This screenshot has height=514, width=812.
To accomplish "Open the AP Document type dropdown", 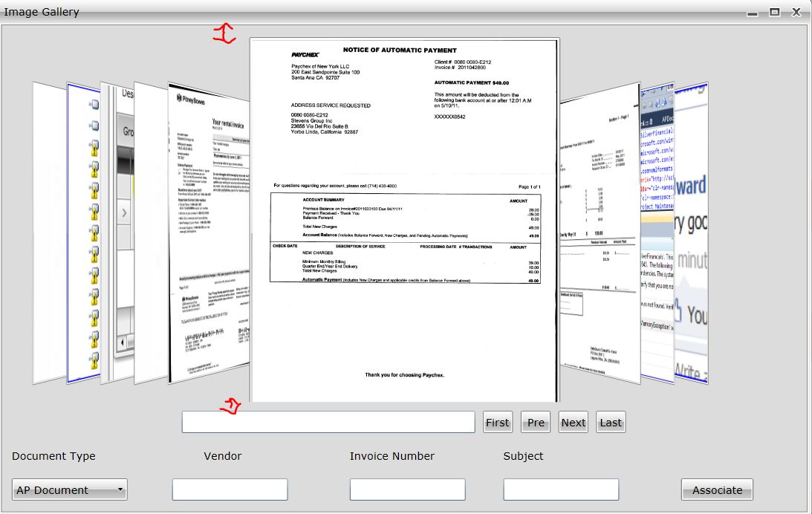I will [69, 489].
